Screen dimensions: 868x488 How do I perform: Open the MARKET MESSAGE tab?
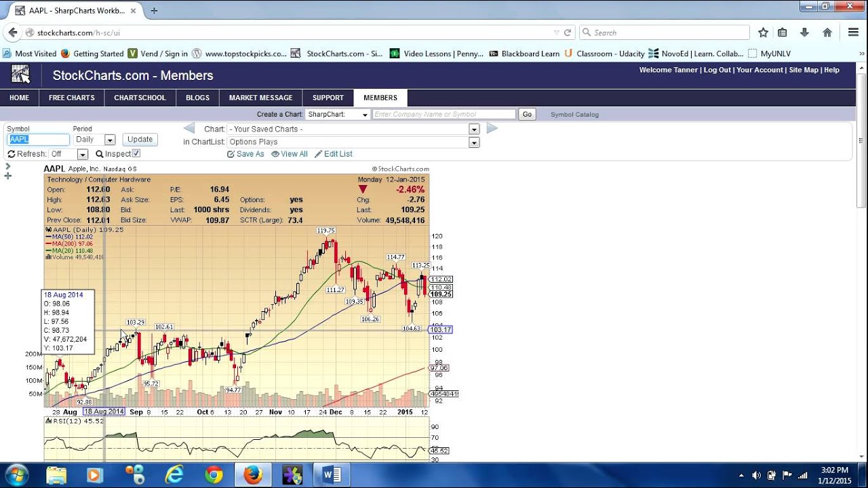pyautogui.click(x=260, y=98)
